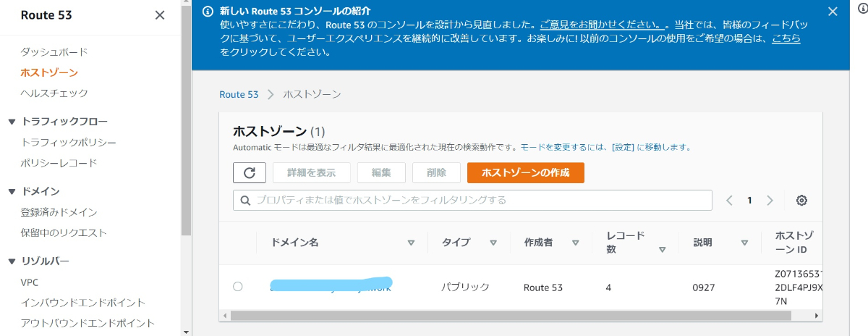The image size is (868, 336).
Task: Go to next page of hosted zones
Action: (770, 201)
